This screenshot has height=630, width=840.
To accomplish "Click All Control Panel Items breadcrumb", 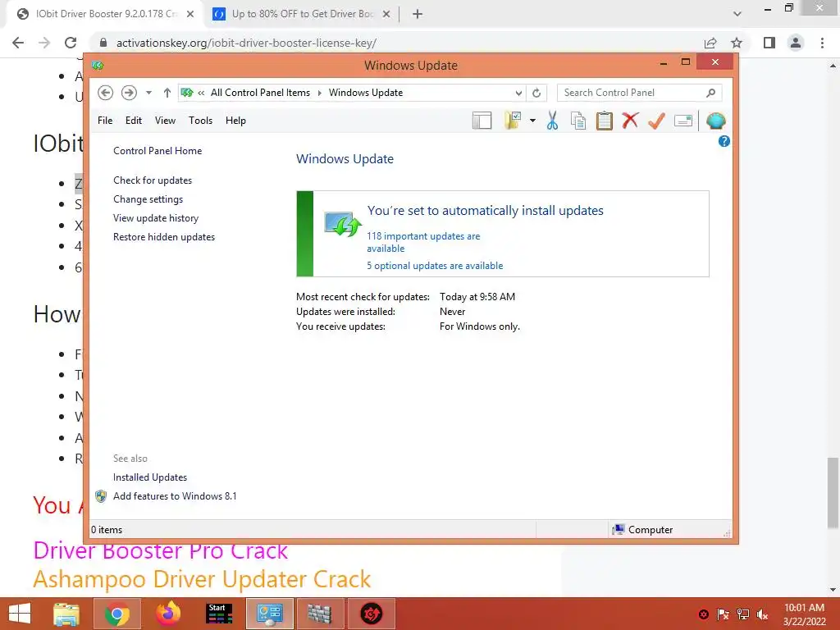I will pyautogui.click(x=260, y=93).
